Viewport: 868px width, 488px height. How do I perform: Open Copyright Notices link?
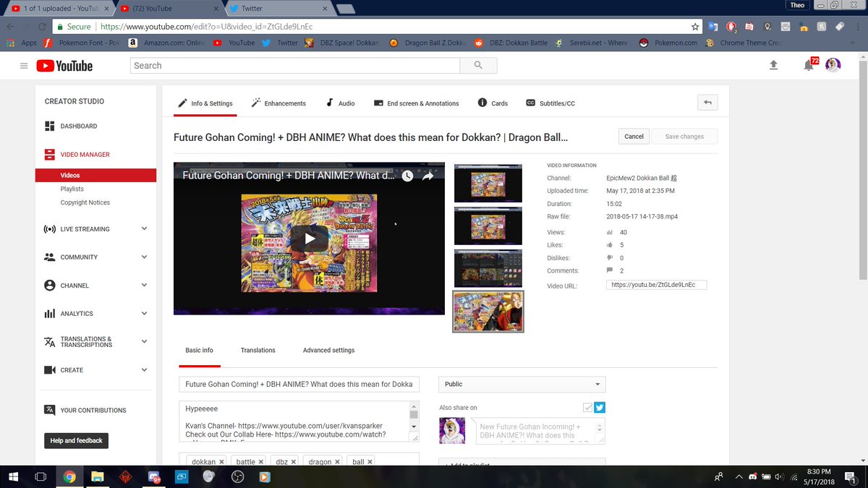point(85,202)
